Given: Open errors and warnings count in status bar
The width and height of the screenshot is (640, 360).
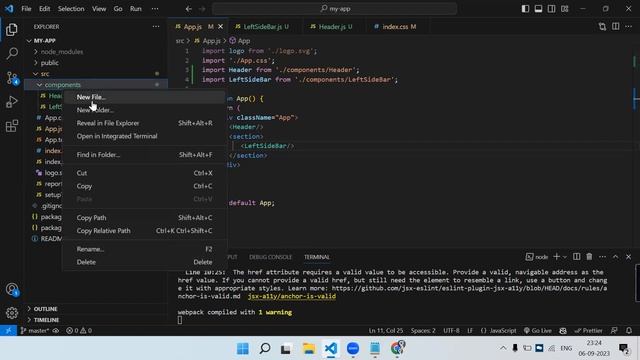Looking at the screenshot, I should click(79, 331).
